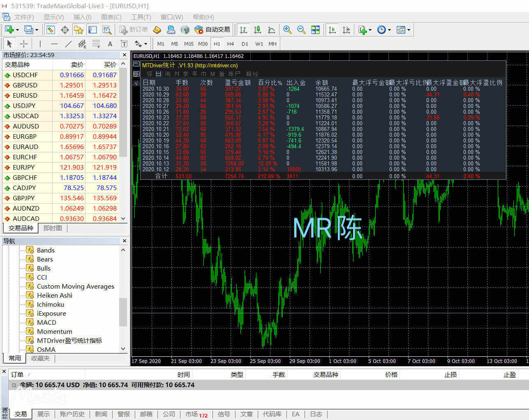This screenshot has width=529, height=420.
Task: Select the arrow cursor tool
Action: click(x=9, y=44)
